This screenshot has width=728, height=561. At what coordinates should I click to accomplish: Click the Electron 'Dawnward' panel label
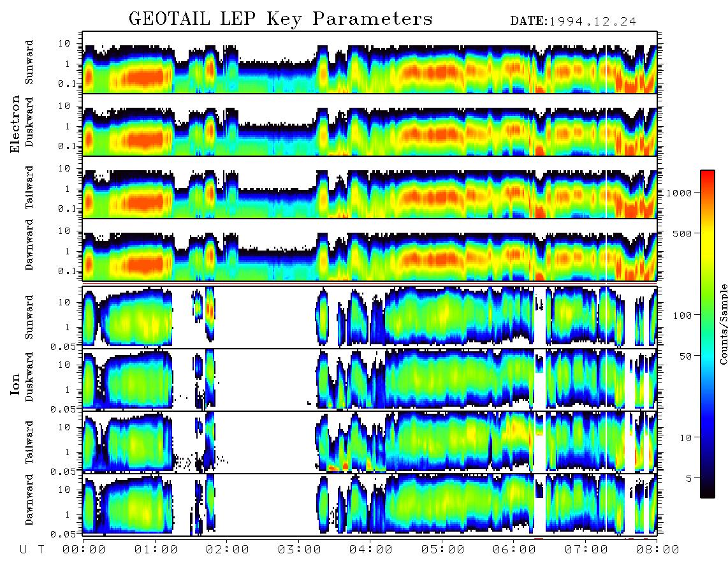(x=29, y=245)
